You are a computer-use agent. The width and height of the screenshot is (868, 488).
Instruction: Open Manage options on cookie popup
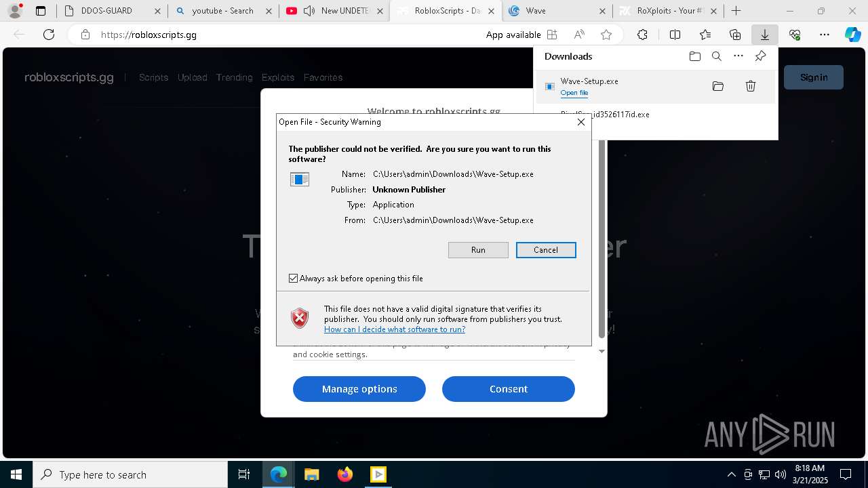point(359,389)
